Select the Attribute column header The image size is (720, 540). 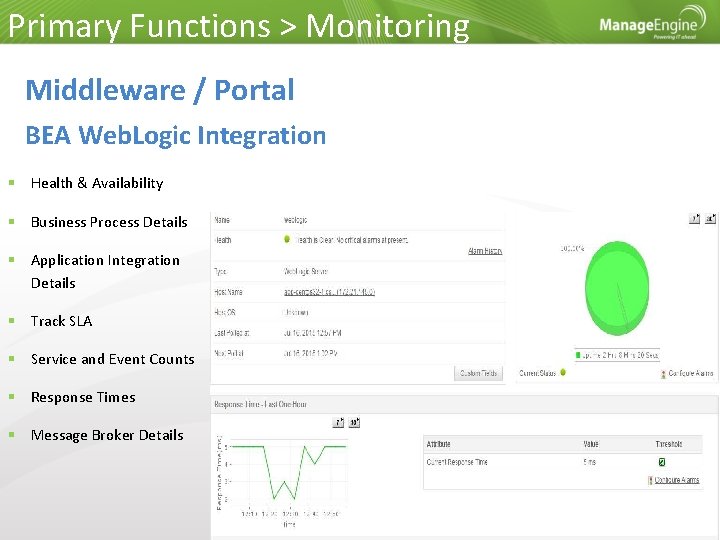point(439,444)
